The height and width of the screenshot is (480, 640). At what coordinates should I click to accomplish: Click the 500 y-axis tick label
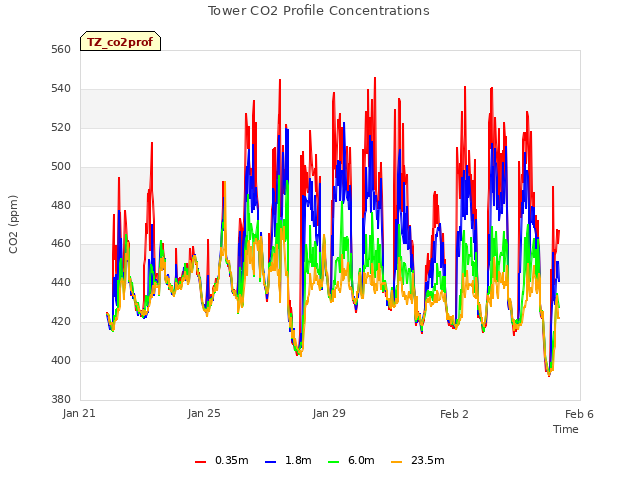(61, 167)
